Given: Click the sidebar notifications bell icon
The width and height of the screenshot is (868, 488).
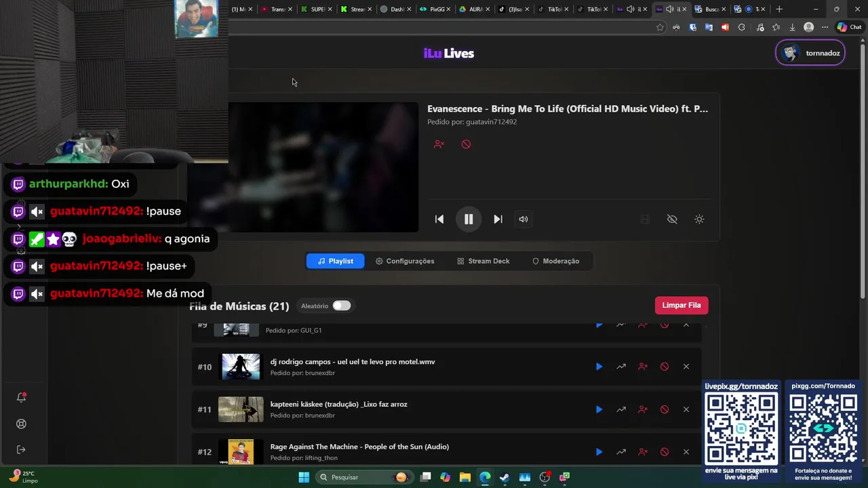Looking at the screenshot, I should click(21, 398).
